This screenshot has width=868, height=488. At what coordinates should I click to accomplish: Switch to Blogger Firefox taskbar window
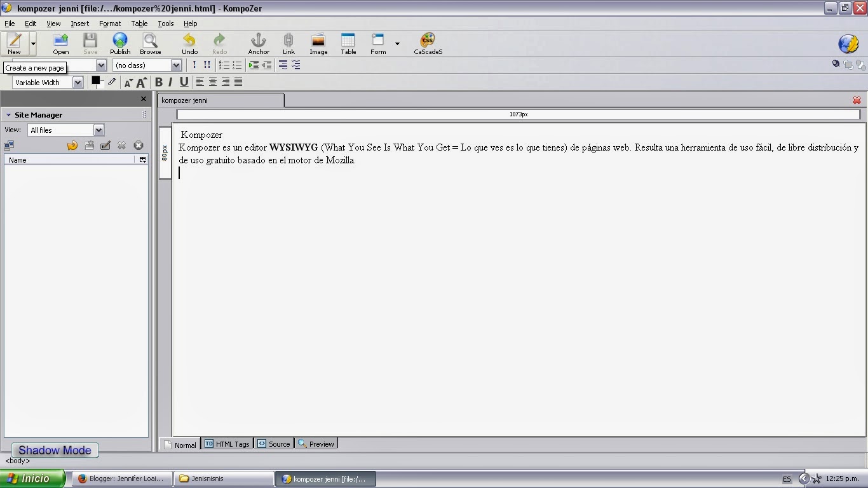pyautogui.click(x=122, y=478)
